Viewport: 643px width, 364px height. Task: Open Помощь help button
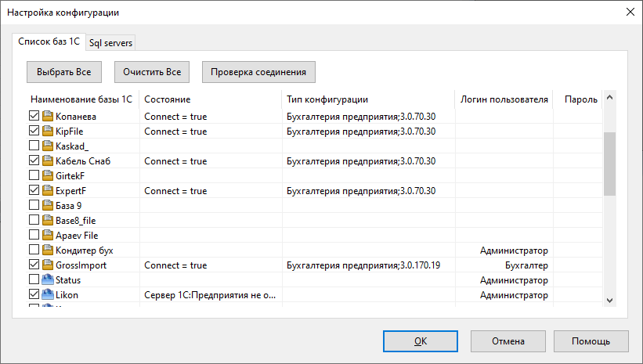(591, 341)
